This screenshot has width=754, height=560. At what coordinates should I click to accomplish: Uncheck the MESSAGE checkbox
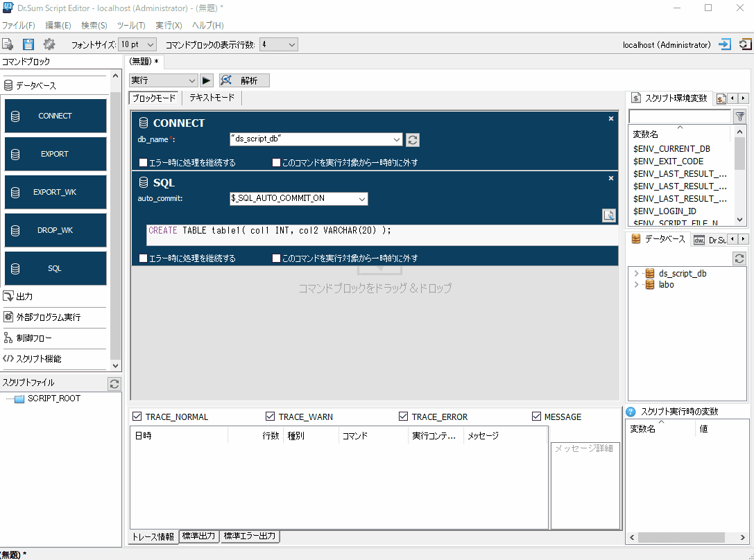point(537,416)
